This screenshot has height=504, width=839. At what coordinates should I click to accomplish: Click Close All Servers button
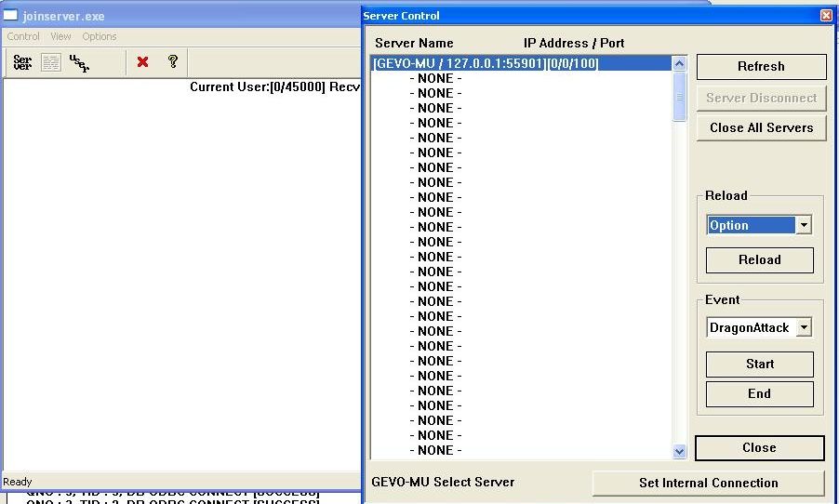761,127
